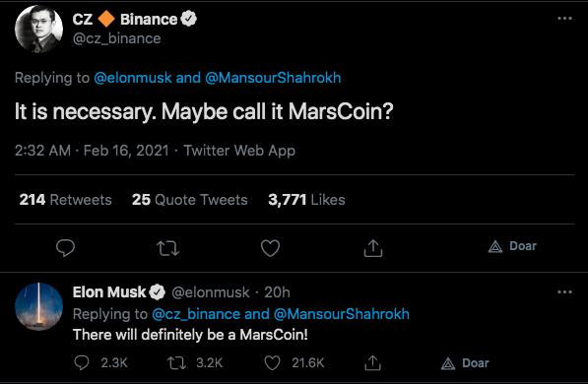
Task: Open CZ Binance profile picture
Action: coord(38,29)
